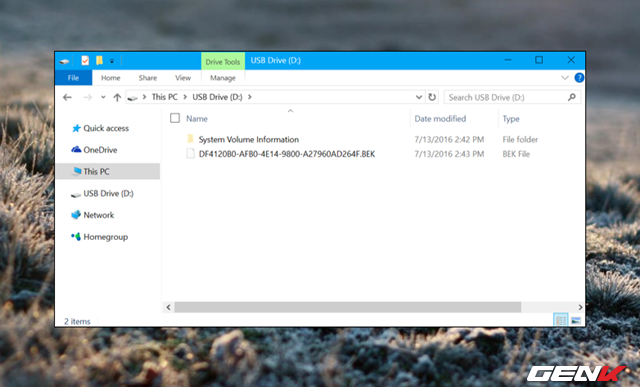Viewport: 640px width, 387px height.
Task: Click date 7/13/2016 2:43 PM cell
Action: point(449,154)
